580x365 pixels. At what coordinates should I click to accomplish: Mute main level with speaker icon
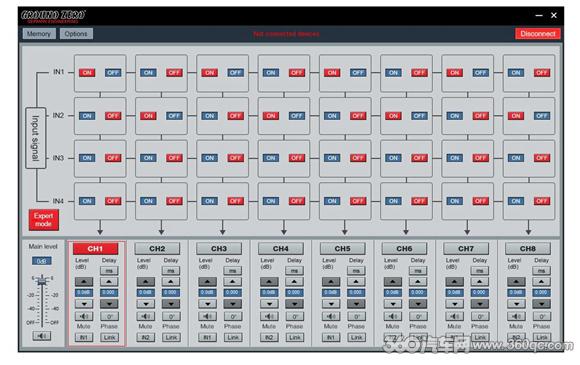click(x=42, y=336)
